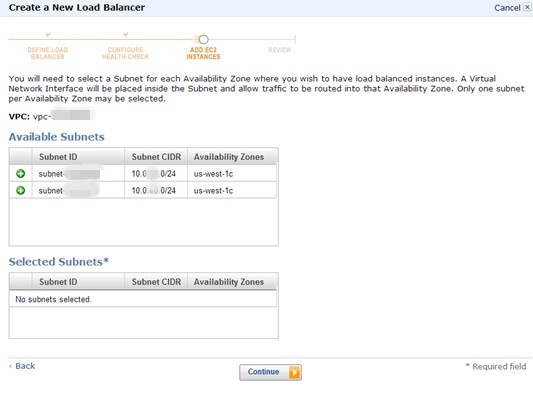Click checkmark above Configure Health Check step

click(125, 34)
